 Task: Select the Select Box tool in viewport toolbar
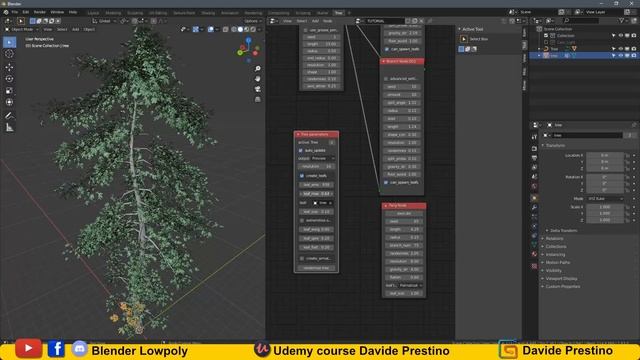pyautogui.click(x=9, y=42)
